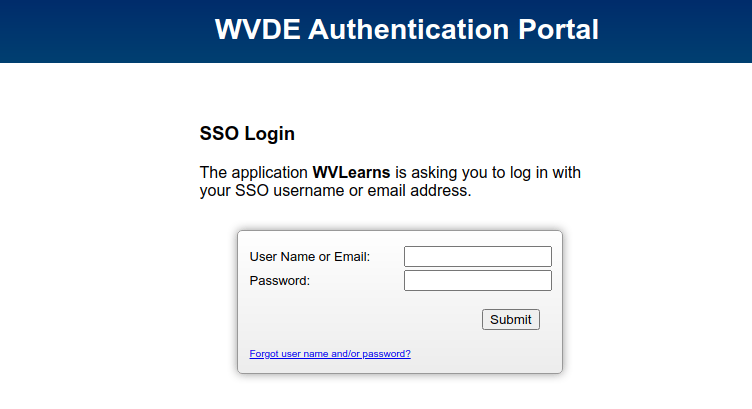Click the SSO Login heading
This screenshot has width=752, height=409.
[x=247, y=133]
